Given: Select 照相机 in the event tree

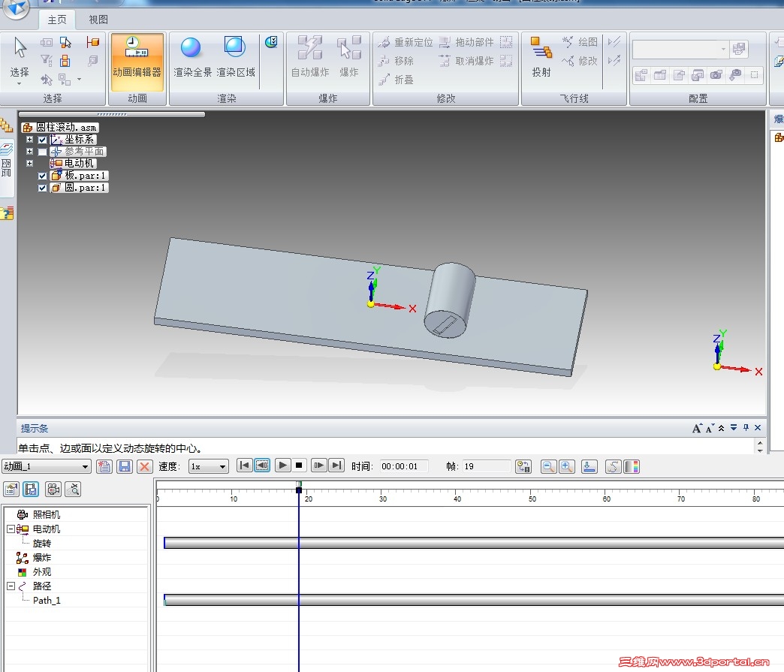Looking at the screenshot, I should (46, 514).
